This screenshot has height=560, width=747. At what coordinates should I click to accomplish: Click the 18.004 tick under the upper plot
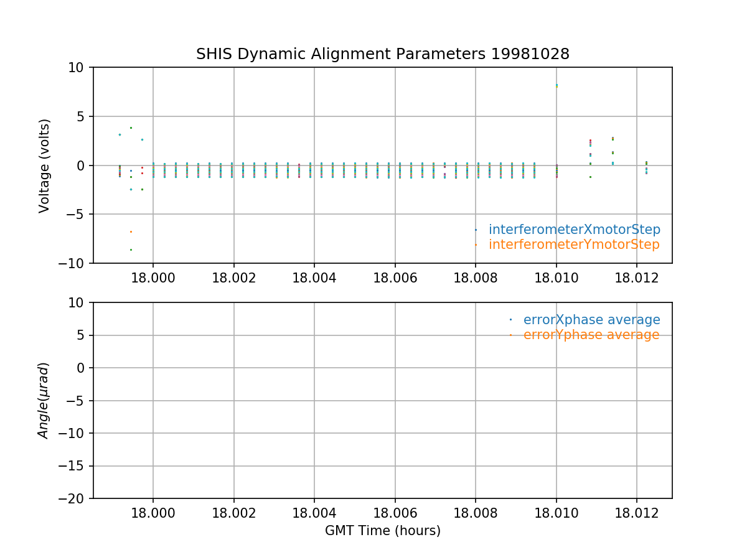click(x=314, y=278)
